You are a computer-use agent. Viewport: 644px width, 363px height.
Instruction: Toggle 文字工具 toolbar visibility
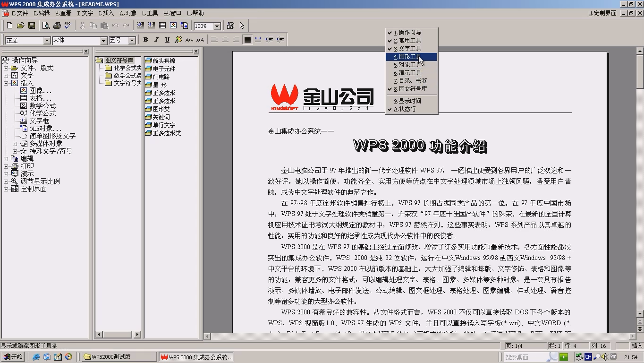412,49
